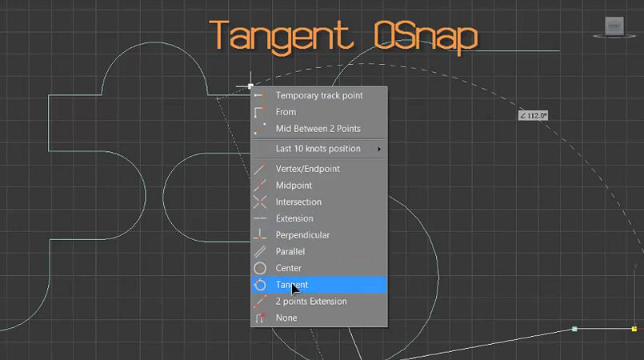Click the yellow spline knot handle
The height and width of the screenshot is (360, 644).
click(634, 329)
